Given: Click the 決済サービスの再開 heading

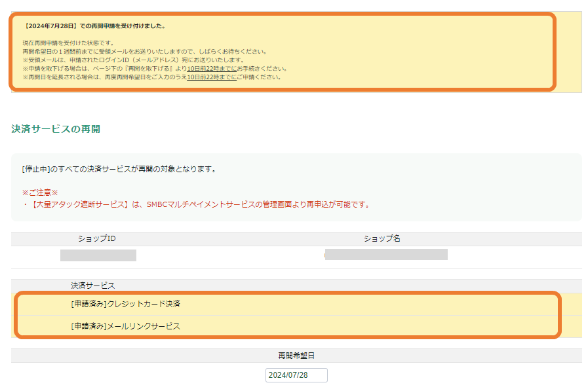Looking at the screenshot, I should pos(56,129).
